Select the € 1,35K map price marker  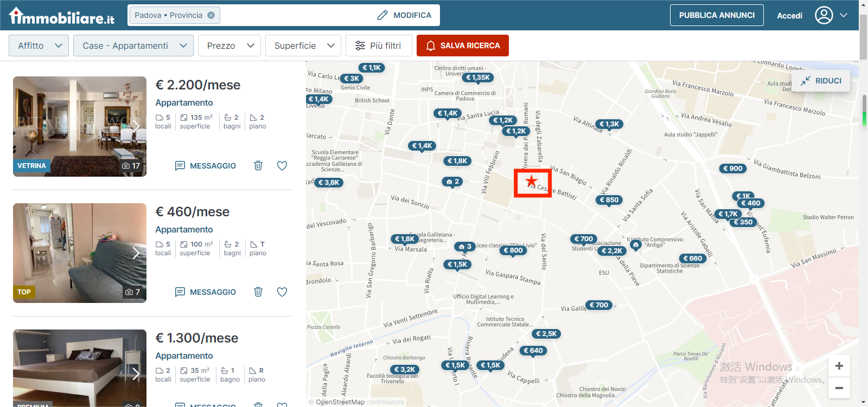478,77
